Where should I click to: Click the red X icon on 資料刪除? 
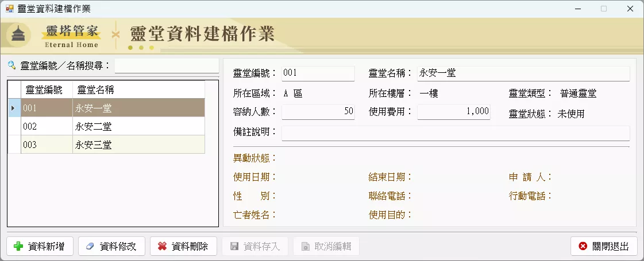tap(162, 246)
